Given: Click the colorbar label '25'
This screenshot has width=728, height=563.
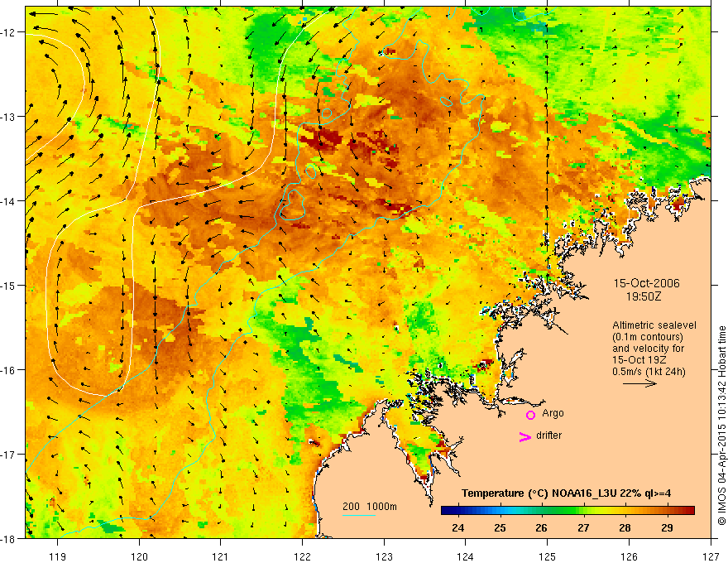Looking at the screenshot, I should (x=500, y=527).
